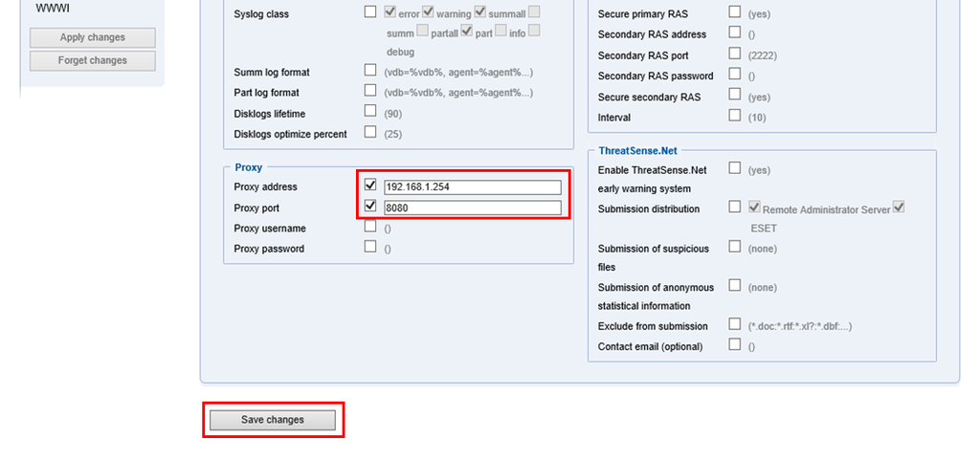Click the Save changes button

pos(273,420)
